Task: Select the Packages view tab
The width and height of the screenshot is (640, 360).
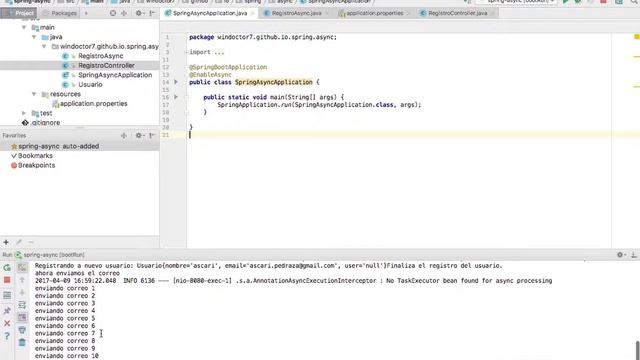Action: pyautogui.click(x=60, y=13)
